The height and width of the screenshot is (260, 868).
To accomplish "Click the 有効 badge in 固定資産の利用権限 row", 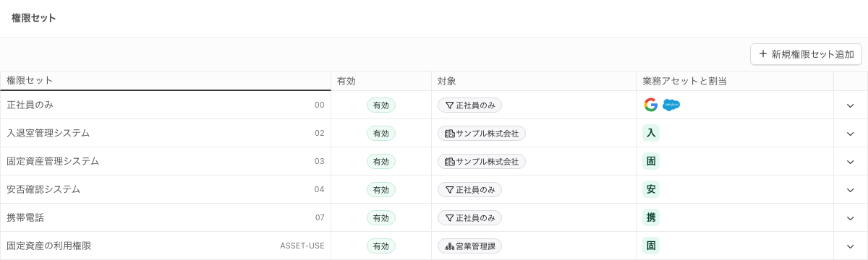I will [381, 246].
